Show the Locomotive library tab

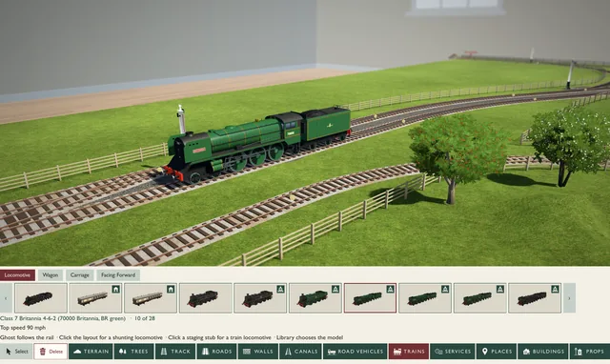tap(17, 275)
